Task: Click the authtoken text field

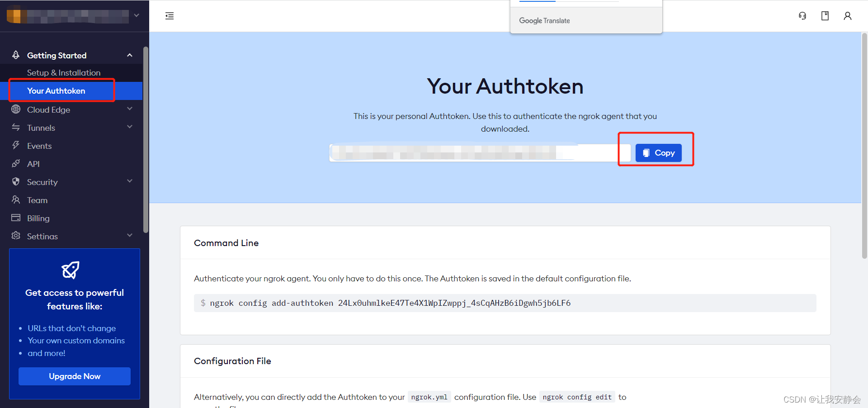Action: [x=480, y=153]
